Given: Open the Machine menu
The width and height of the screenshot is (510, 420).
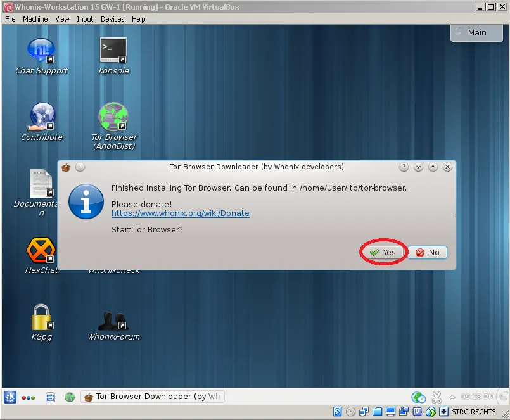Looking at the screenshot, I should [x=35, y=19].
